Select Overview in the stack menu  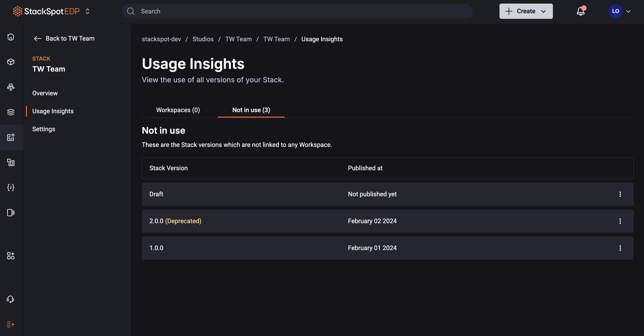pyautogui.click(x=45, y=93)
